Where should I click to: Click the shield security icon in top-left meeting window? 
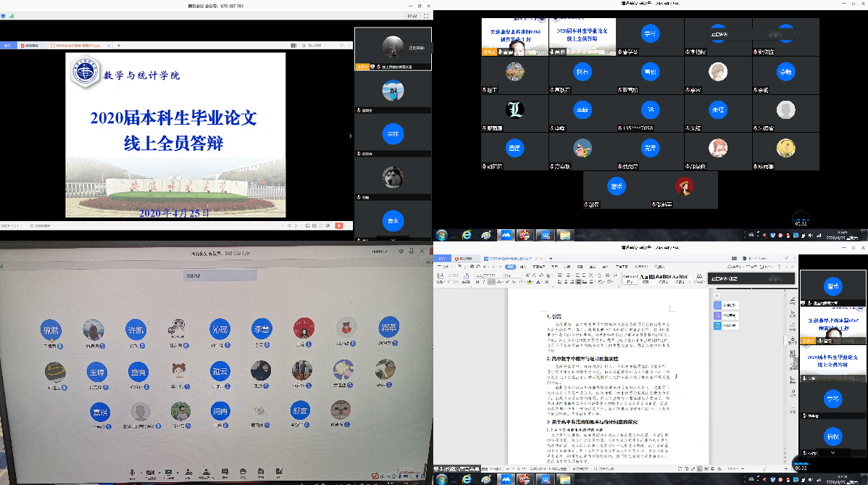[4, 16]
